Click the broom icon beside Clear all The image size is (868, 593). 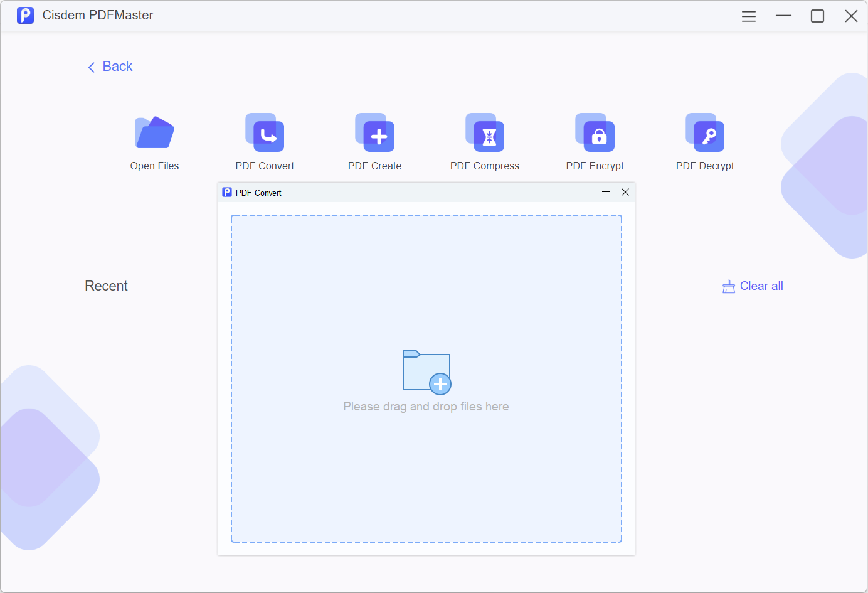tap(729, 287)
